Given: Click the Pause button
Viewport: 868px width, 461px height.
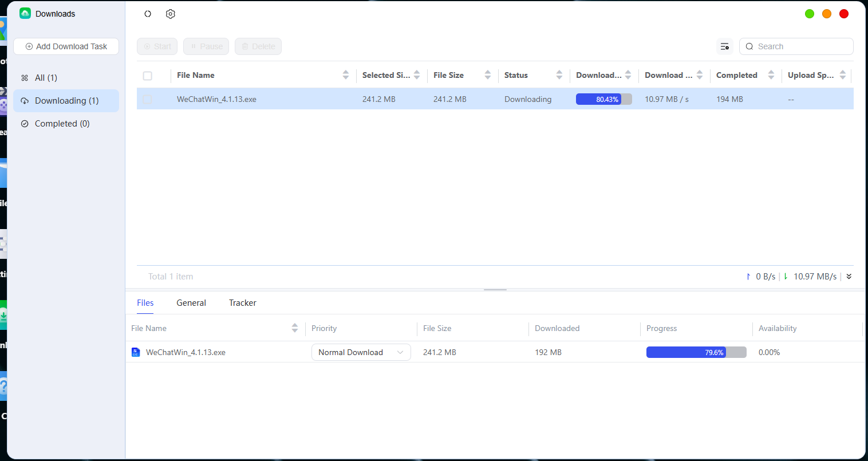Looking at the screenshot, I should point(206,46).
